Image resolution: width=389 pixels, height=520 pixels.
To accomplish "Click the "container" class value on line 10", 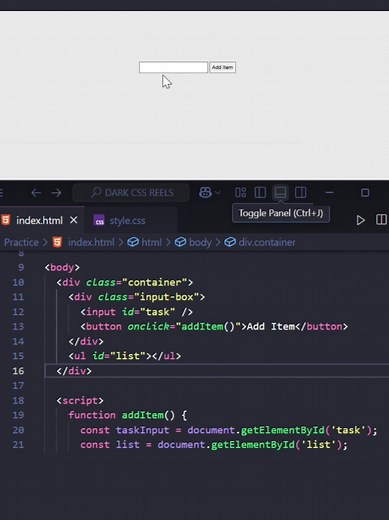I will pos(154,282).
